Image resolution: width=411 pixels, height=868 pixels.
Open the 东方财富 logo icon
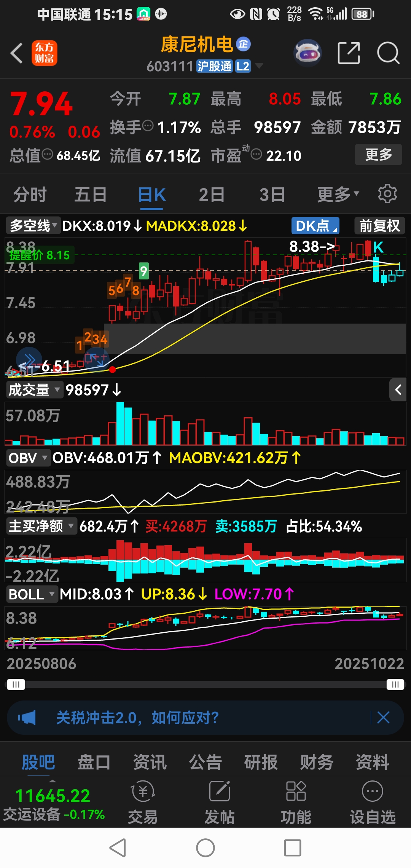point(45,53)
